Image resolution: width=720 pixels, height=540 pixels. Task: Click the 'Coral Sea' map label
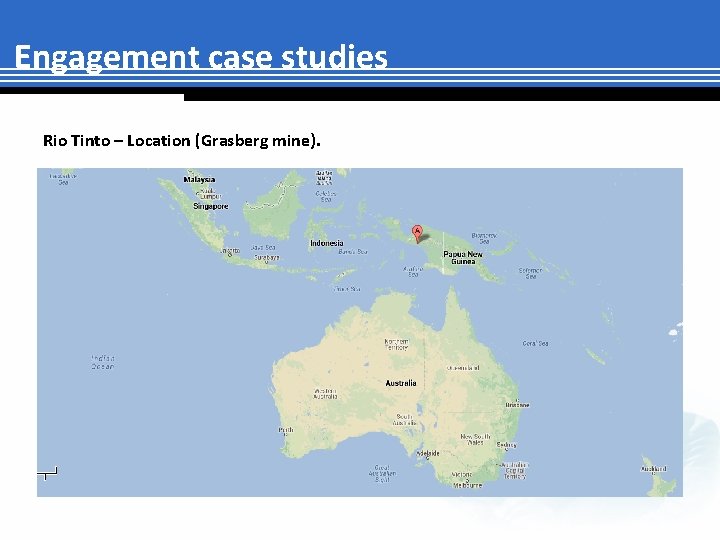click(535, 343)
